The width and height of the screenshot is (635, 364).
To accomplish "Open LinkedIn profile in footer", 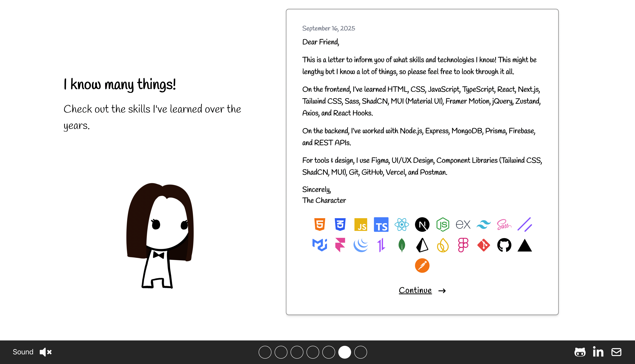I will 598,352.
